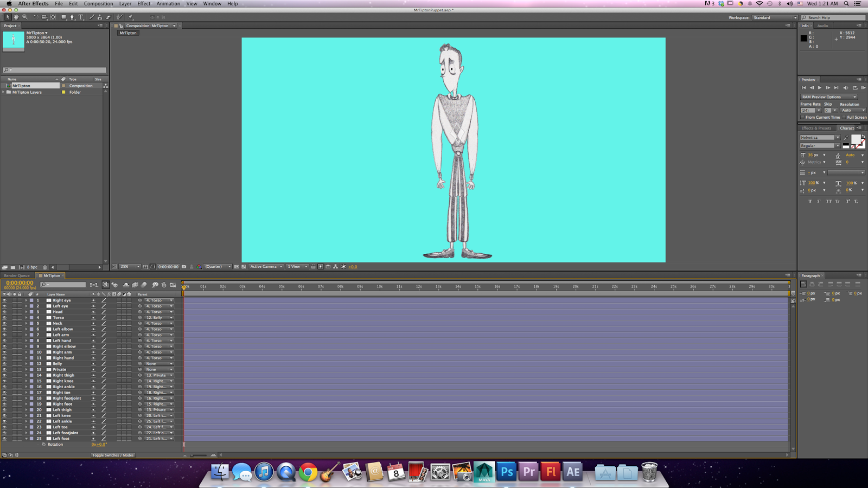
Task: Change the magnification ratio dropdown from 25%
Action: [x=129, y=266]
